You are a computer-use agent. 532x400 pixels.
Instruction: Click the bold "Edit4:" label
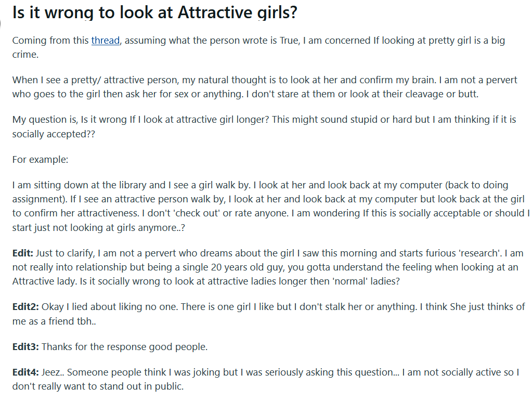25,372
